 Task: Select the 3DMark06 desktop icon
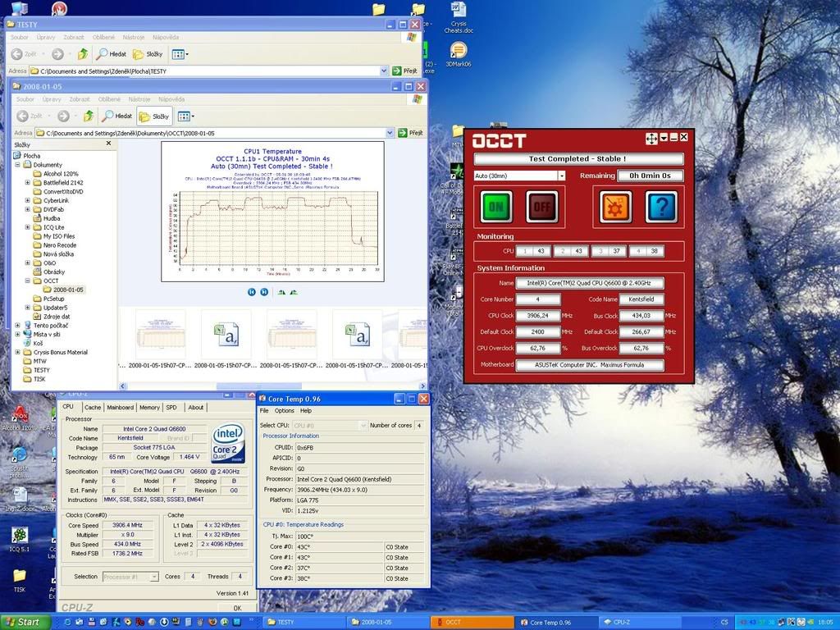[x=458, y=55]
